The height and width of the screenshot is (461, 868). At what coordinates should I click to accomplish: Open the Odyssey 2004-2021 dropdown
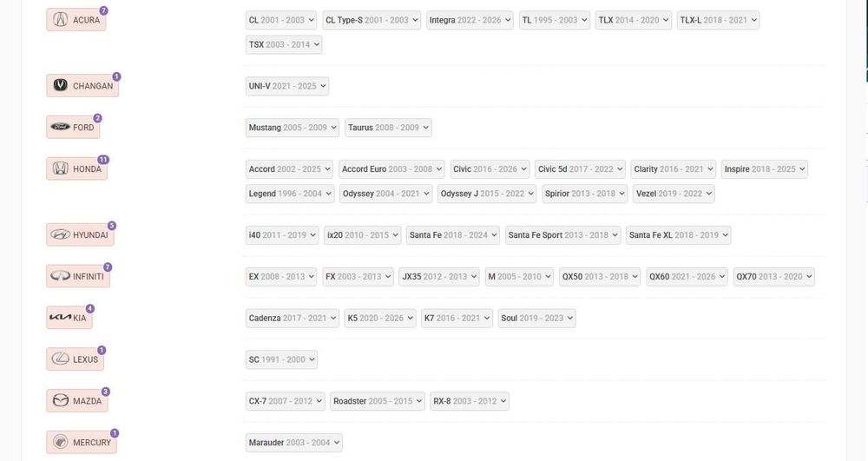pos(386,194)
